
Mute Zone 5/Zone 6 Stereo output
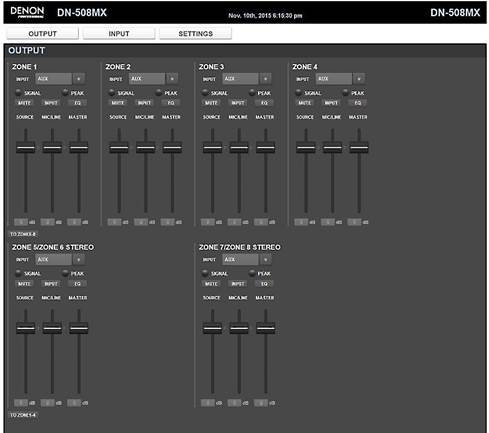click(x=24, y=284)
